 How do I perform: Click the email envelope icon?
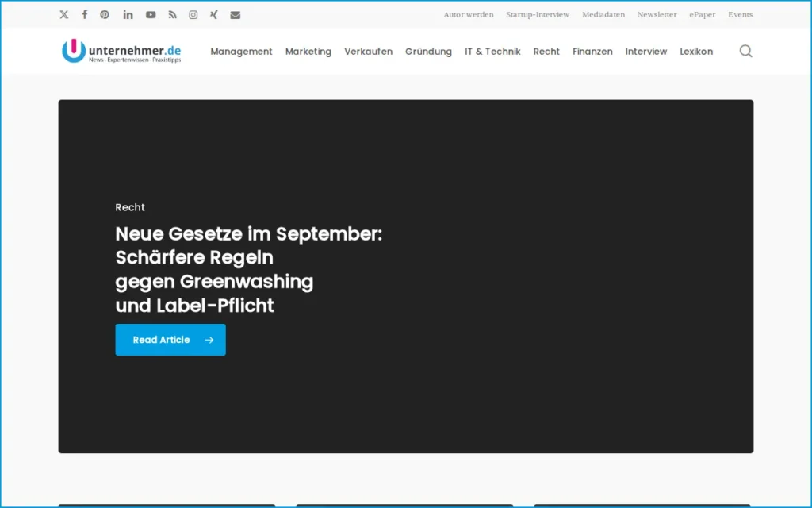tap(235, 15)
